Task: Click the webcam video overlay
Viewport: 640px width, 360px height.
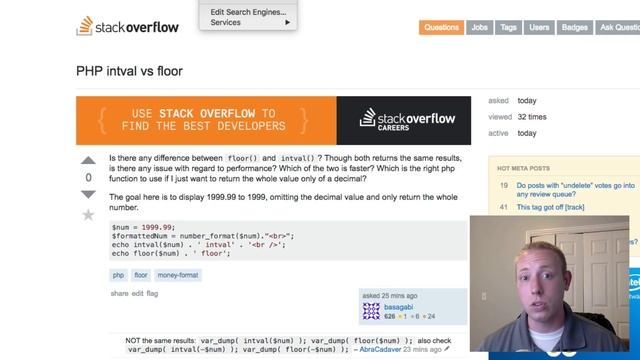Action: [549, 283]
